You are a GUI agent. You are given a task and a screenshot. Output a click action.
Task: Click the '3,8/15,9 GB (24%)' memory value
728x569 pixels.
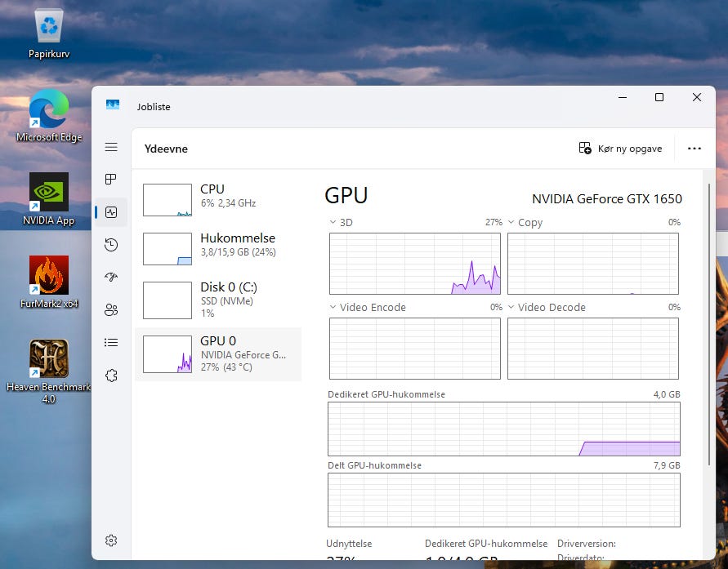(239, 251)
